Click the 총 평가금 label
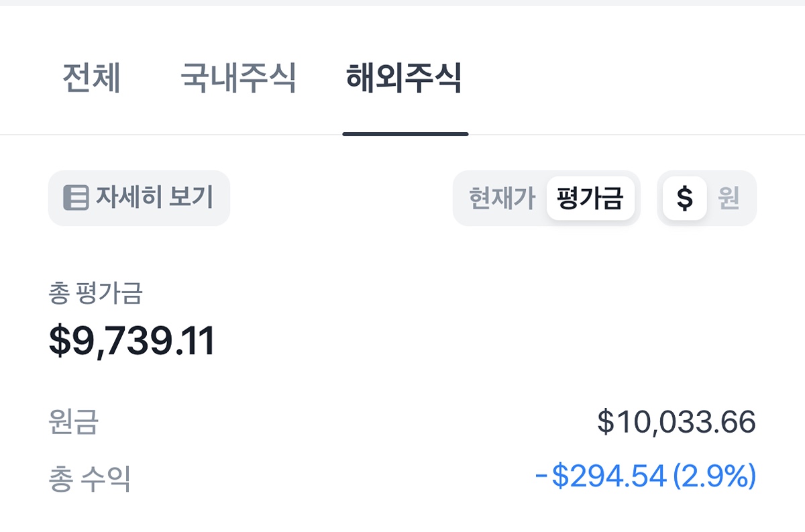805x532 pixels. [95, 293]
